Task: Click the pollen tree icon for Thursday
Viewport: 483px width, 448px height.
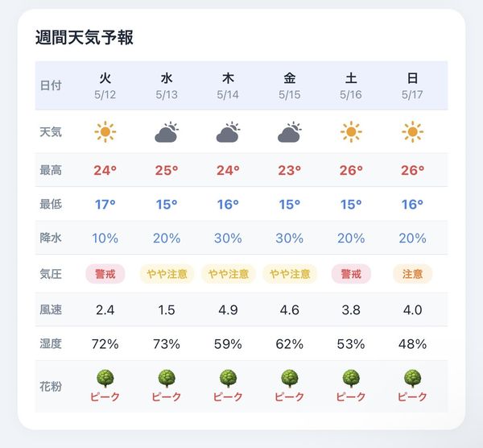Action: [229, 379]
